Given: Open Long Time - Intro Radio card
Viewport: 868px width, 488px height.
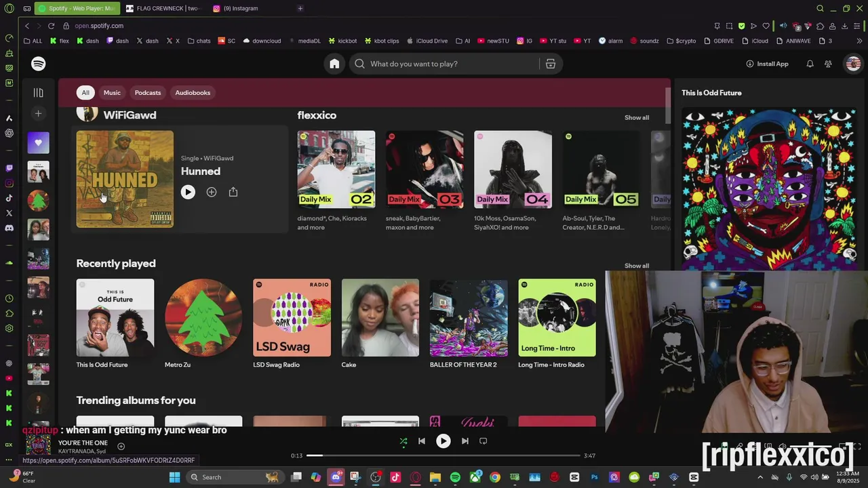Looking at the screenshot, I should coord(557,324).
